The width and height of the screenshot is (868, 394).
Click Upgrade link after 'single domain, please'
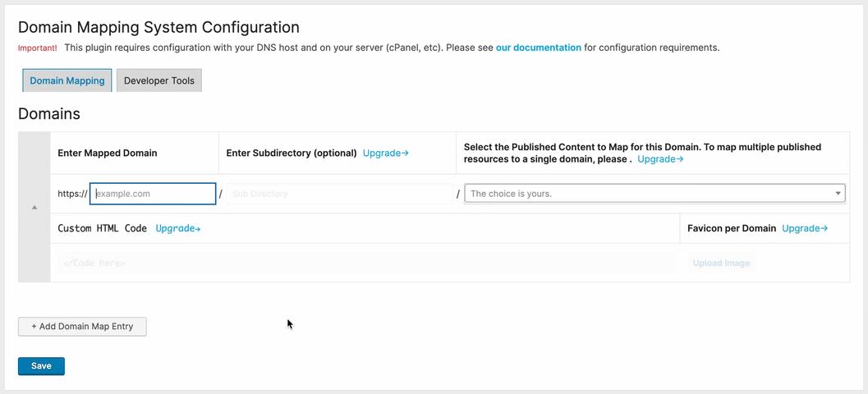[x=660, y=158]
